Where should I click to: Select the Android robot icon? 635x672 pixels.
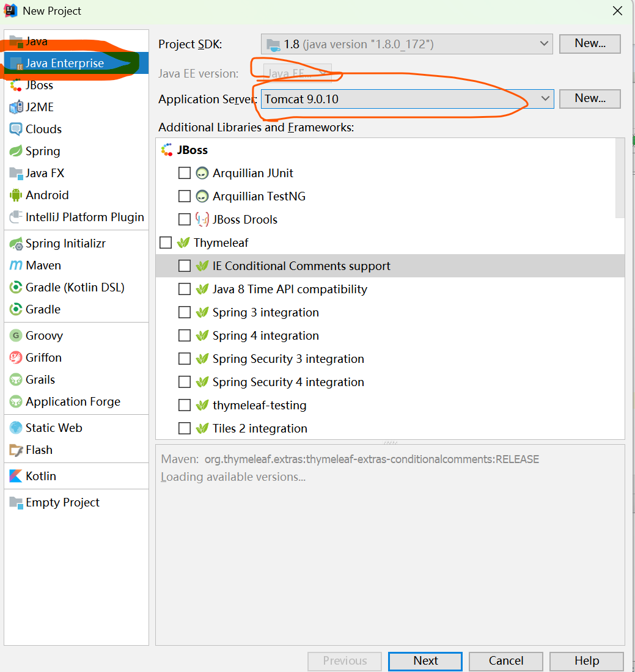click(x=16, y=195)
